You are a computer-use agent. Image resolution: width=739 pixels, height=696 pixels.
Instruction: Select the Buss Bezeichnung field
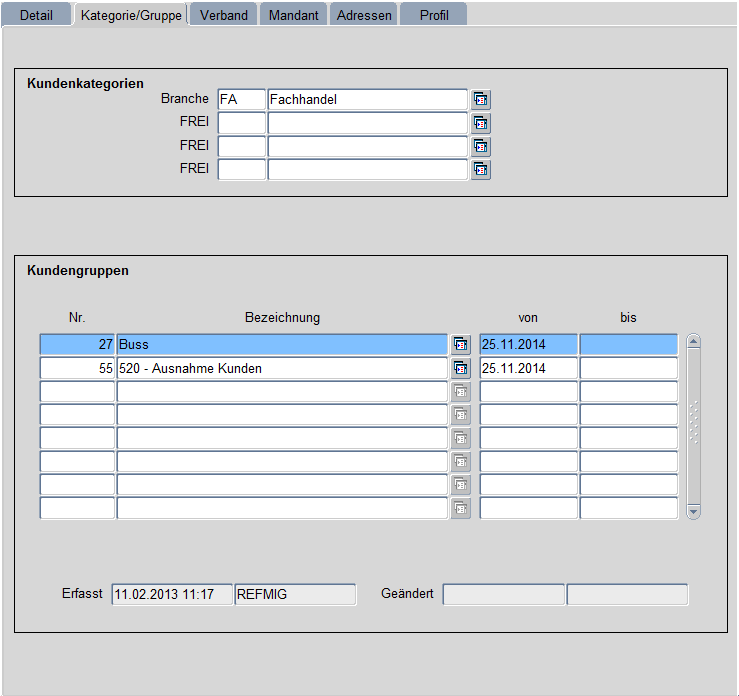[x=281, y=344]
